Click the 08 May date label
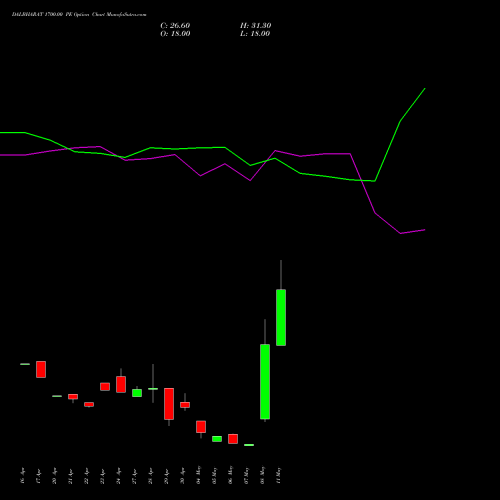The image size is (500, 500). [263, 475]
